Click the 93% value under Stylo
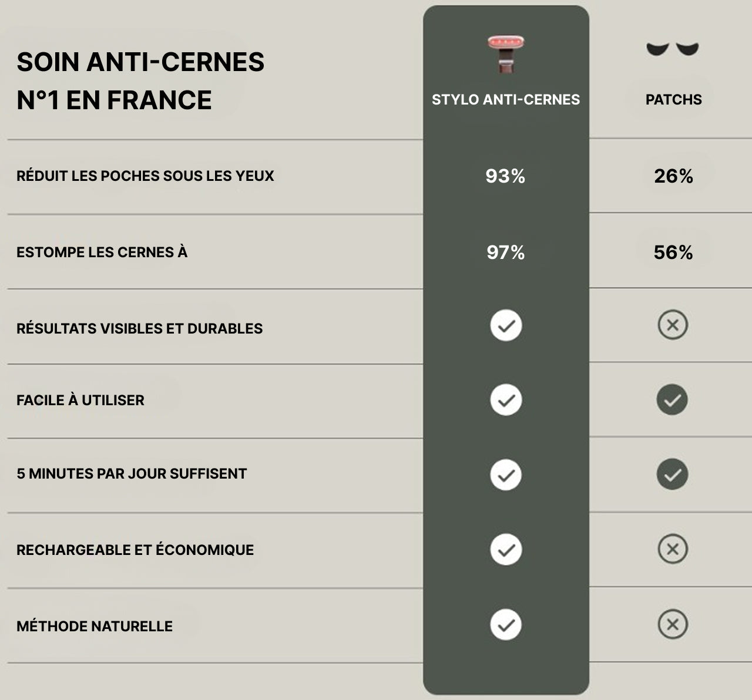Screen dimensions: 752x700 tap(505, 176)
